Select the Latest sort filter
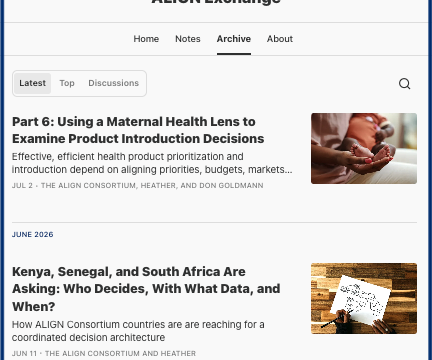 pyautogui.click(x=32, y=83)
